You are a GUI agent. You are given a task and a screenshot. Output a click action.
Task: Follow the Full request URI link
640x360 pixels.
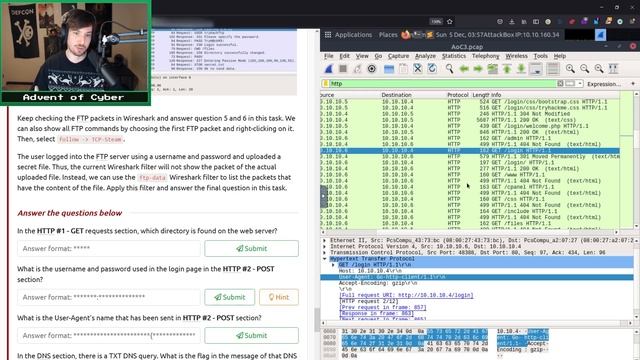pos(406,295)
